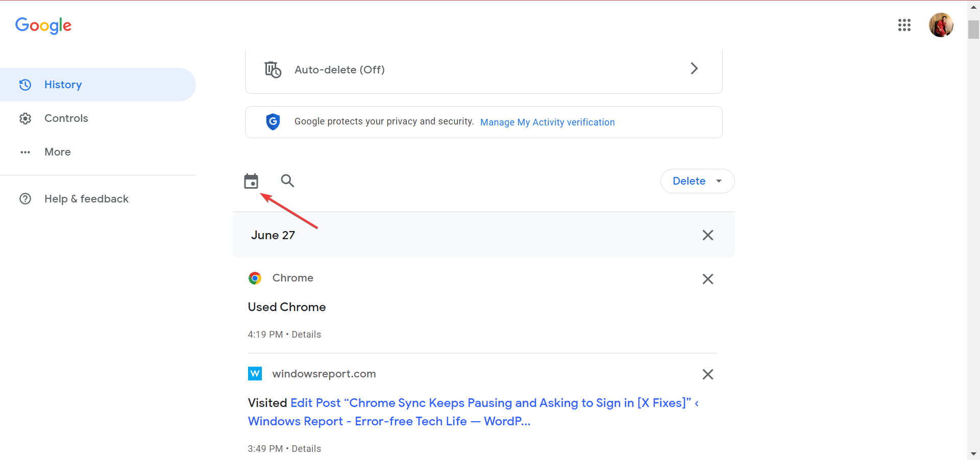
Task: Open the calendar date filter icon
Action: 251,181
